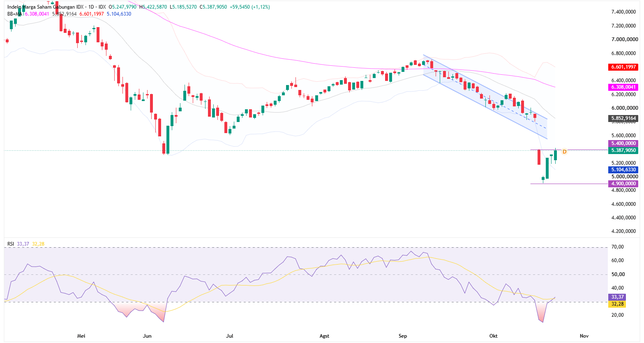Click the red 6.601,1997 price scale label
644x343 pixels.
point(623,67)
